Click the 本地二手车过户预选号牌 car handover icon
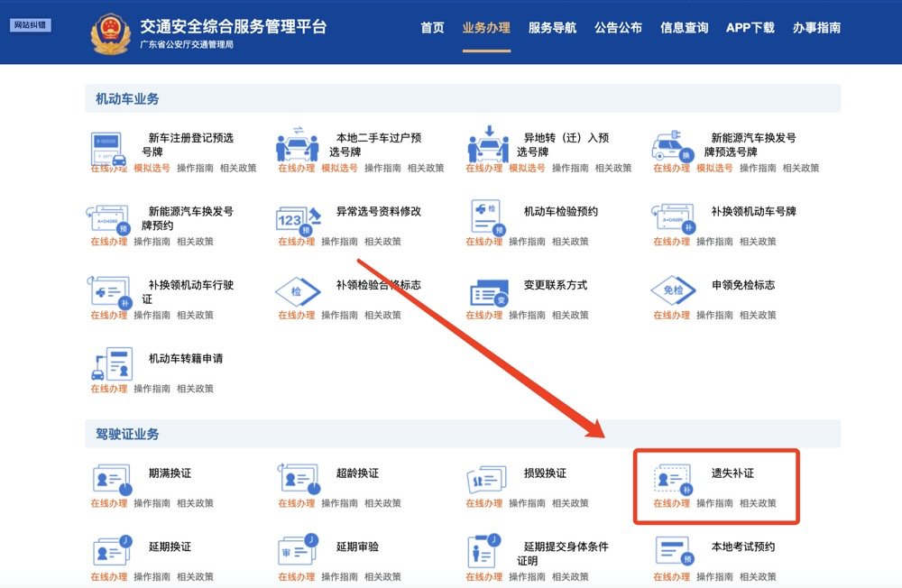The image size is (902, 588). coord(299,144)
